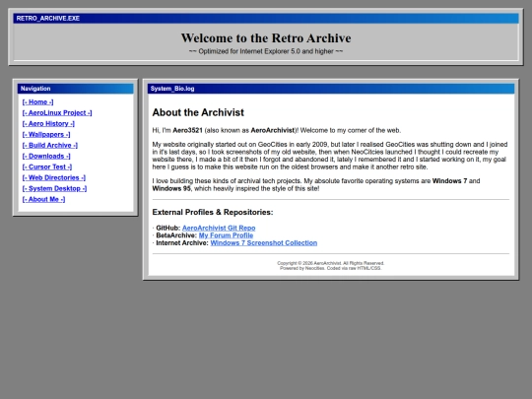Viewport: 532px width, 399px height.
Task: Click the Navigation panel title
Action: click(x=35, y=89)
